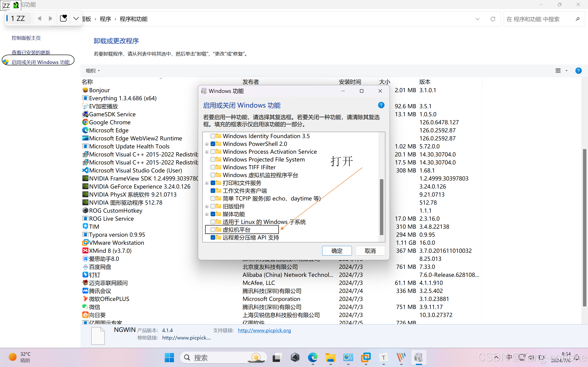Open 启用或关闭 Windows 功能 link
588x367 pixels.
point(41,62)
